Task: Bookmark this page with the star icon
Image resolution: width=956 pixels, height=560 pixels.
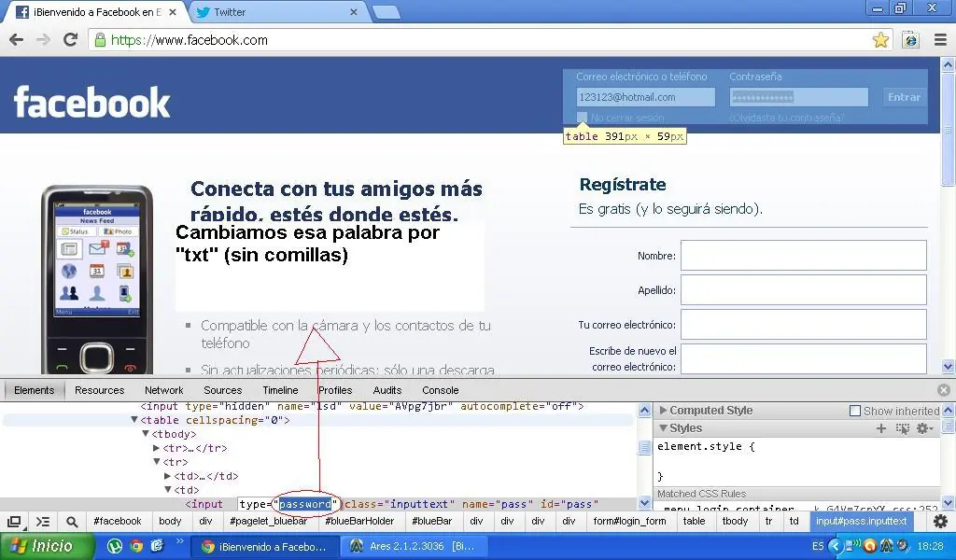Action: tap(880, 40)
